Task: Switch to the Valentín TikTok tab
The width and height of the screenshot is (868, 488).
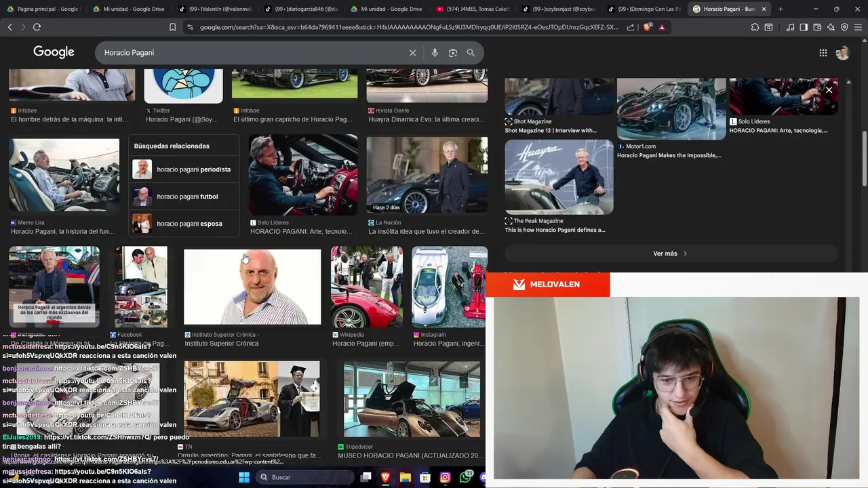Action: (215, 9)
